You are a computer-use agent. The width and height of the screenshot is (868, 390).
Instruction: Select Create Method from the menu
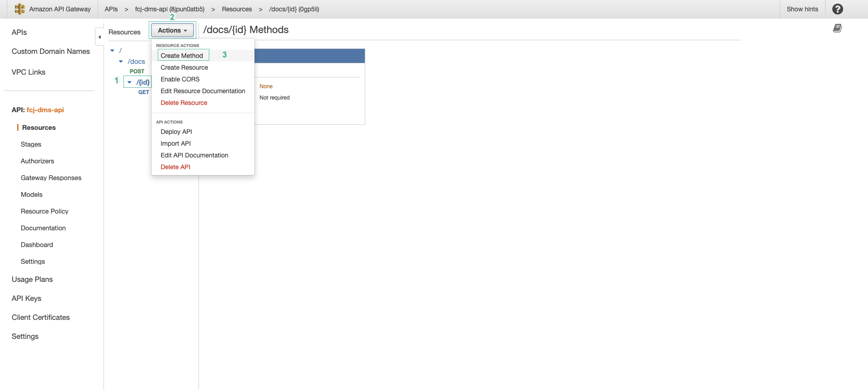(x=182, y=56)
